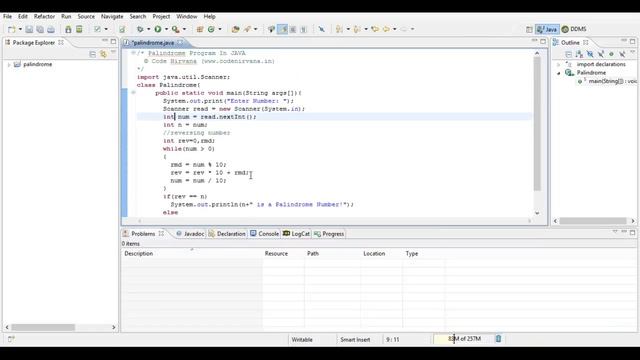640x360 pixels.
Task: Open the Refactor menu
Action: (44, 17)
